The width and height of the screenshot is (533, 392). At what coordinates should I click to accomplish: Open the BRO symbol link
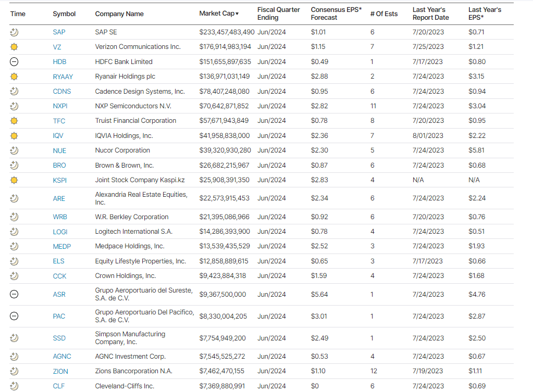pyautogui.click(x=59, y=166)
